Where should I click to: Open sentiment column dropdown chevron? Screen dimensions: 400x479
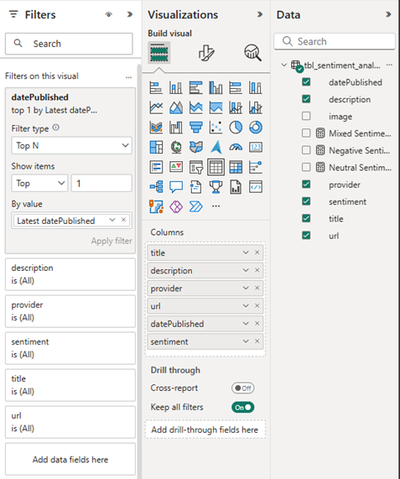click(x=246, y=341)
